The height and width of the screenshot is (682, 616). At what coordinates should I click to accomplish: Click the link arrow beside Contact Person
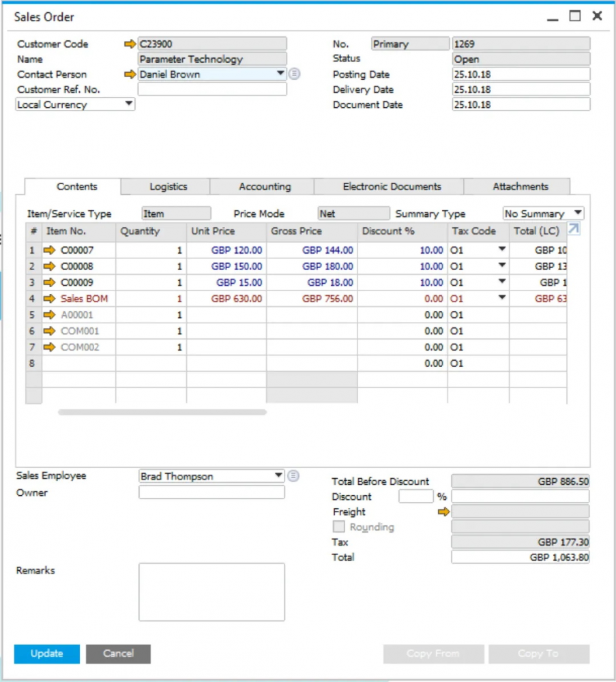[130, 74]
